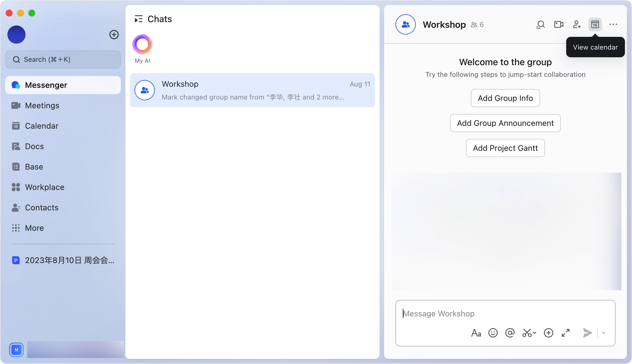The image size is (632, 364).
Task: Open the send options dropdown arrow
Action: [x=603, y=333]
